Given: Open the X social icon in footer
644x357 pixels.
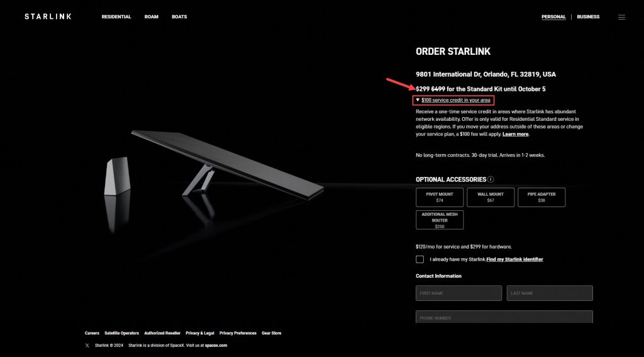Looking at the screenshot, I should click(87, 346).
